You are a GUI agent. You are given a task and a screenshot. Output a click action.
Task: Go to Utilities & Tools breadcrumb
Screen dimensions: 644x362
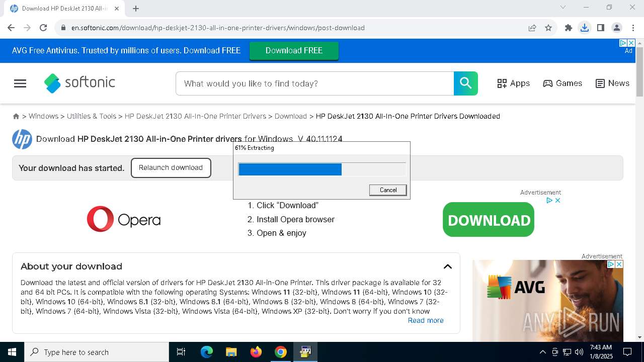[x=92, y=116]
